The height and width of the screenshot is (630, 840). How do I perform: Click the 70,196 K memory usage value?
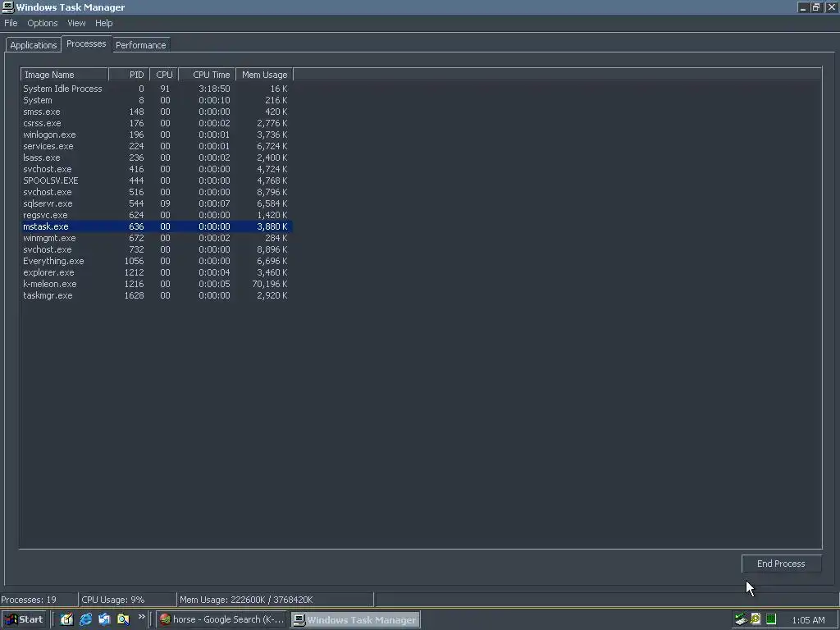[x=269, y=284]
